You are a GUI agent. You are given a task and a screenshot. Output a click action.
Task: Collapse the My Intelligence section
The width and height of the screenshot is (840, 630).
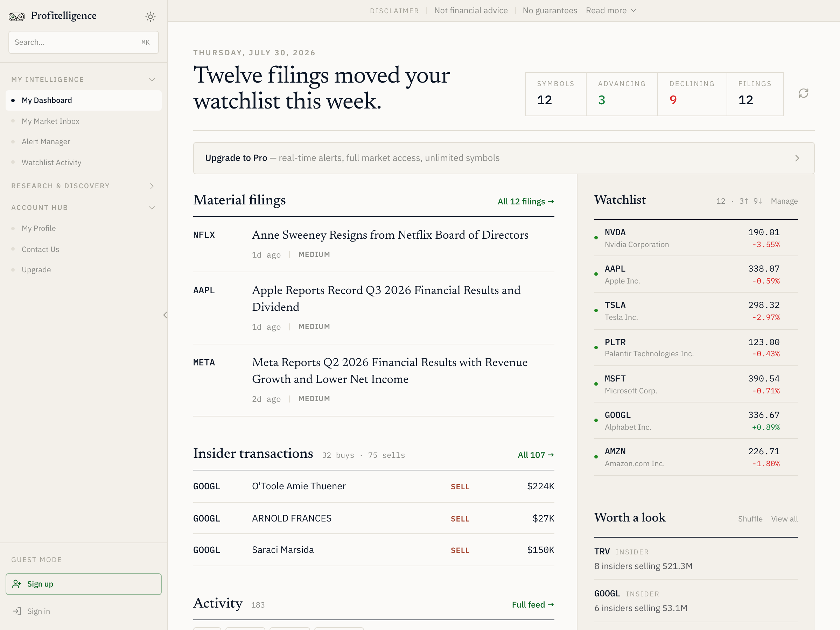(x=84, y=80)
